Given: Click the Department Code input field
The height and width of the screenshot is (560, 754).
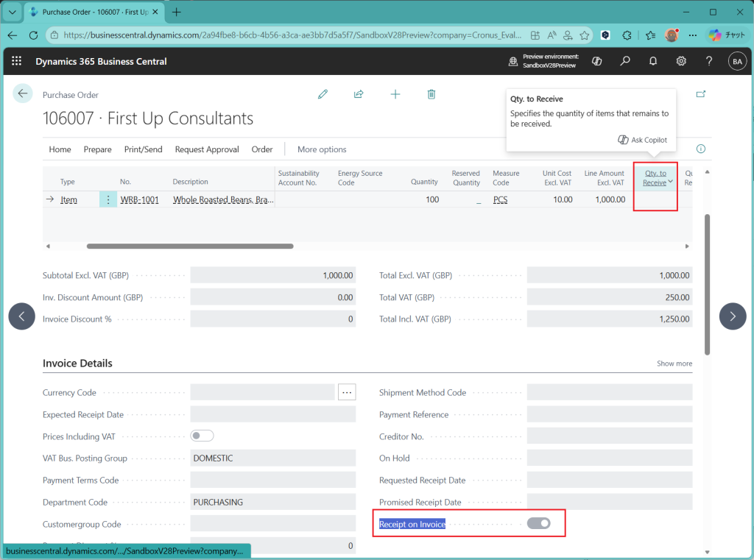Looking at the screenshot, I should pyautogui.click(x=272, y=502).
